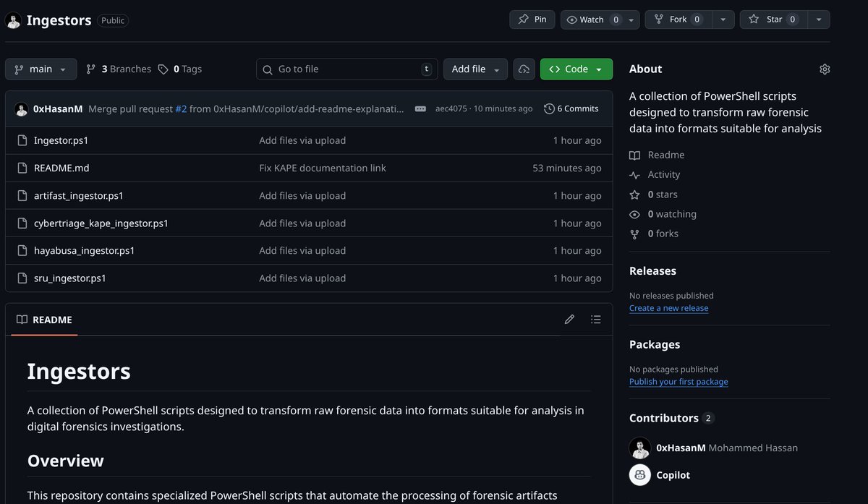Viewport: 868px width, 504px height.
Task: Click the 'Ingestors' README title heading
Action: click(x=79, y=371)
